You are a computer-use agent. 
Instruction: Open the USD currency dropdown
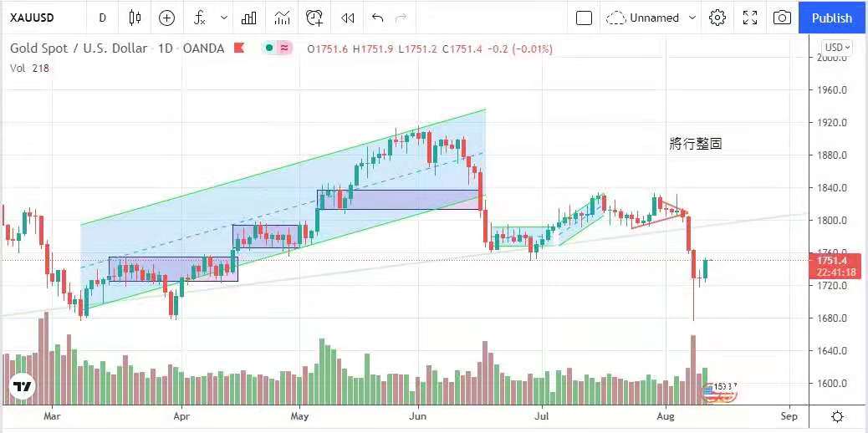click(x=837, y=48)
